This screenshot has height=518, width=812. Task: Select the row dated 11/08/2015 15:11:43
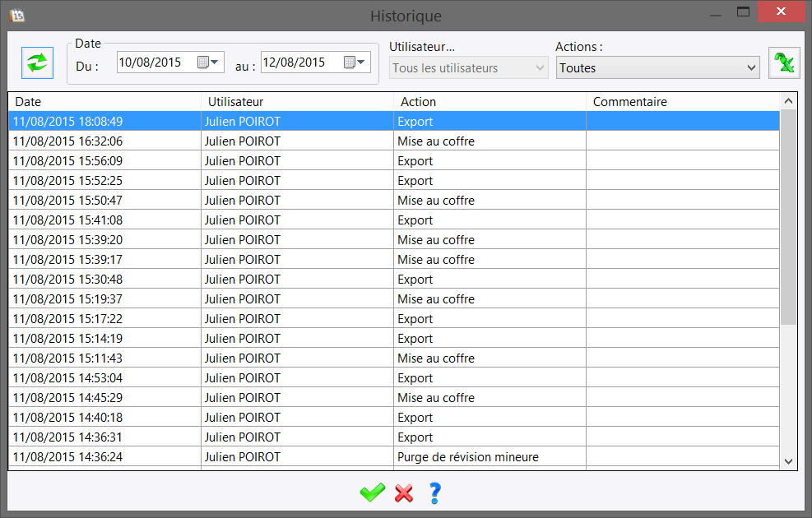point(394,358)
